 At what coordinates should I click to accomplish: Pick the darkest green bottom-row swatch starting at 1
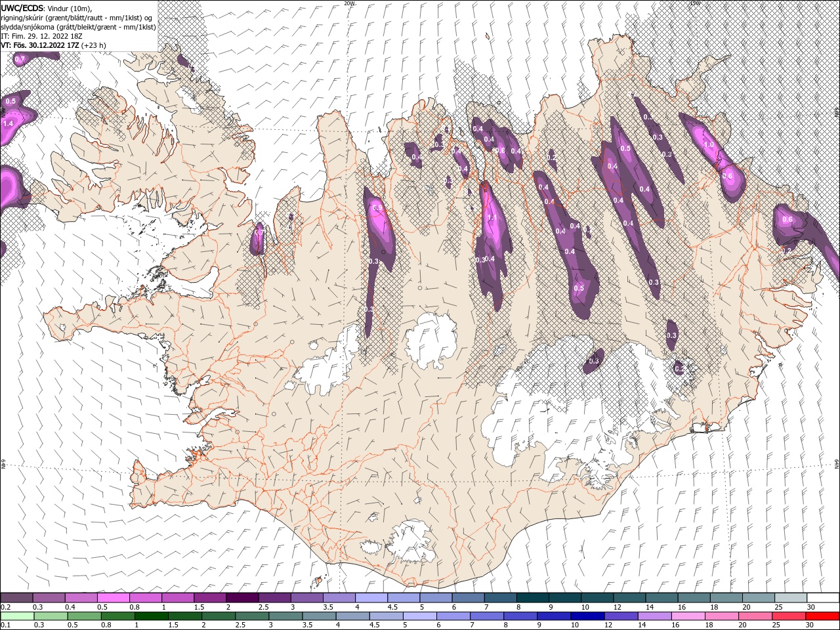[151, 616]
